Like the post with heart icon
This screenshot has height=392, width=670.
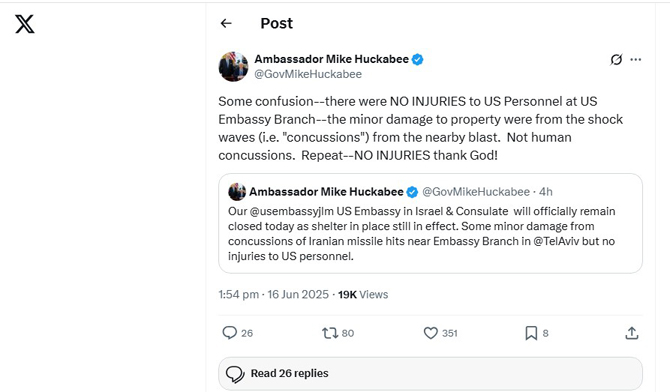pos(431,333)
